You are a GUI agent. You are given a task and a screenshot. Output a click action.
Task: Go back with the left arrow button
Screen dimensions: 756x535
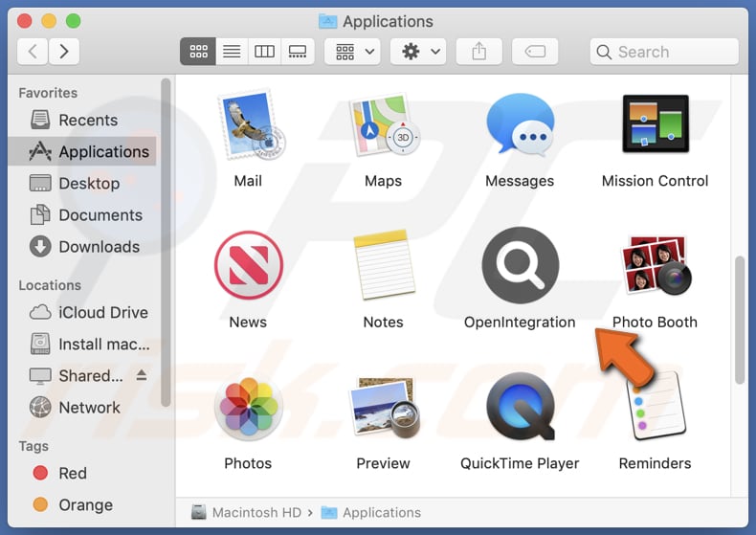coord(33,51)
